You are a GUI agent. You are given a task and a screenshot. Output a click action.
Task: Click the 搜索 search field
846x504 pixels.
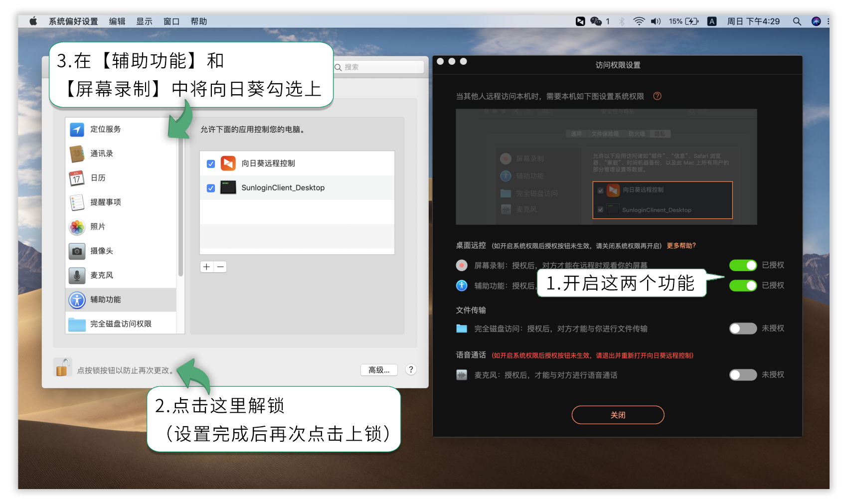379,67
